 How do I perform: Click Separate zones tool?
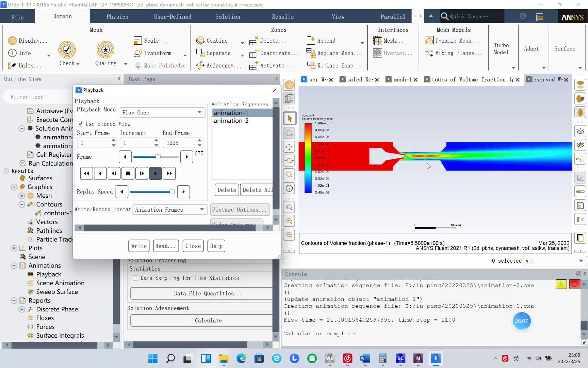(214, 53)
